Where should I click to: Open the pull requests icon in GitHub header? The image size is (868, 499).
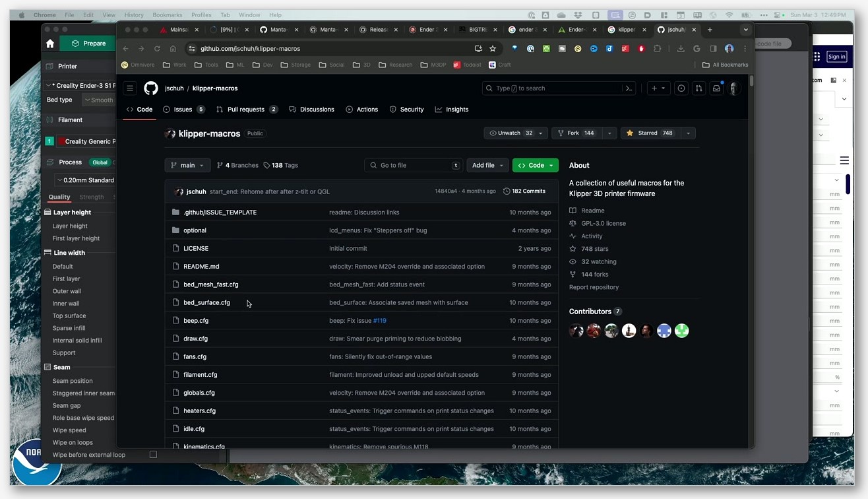click(x=698, y=88)
